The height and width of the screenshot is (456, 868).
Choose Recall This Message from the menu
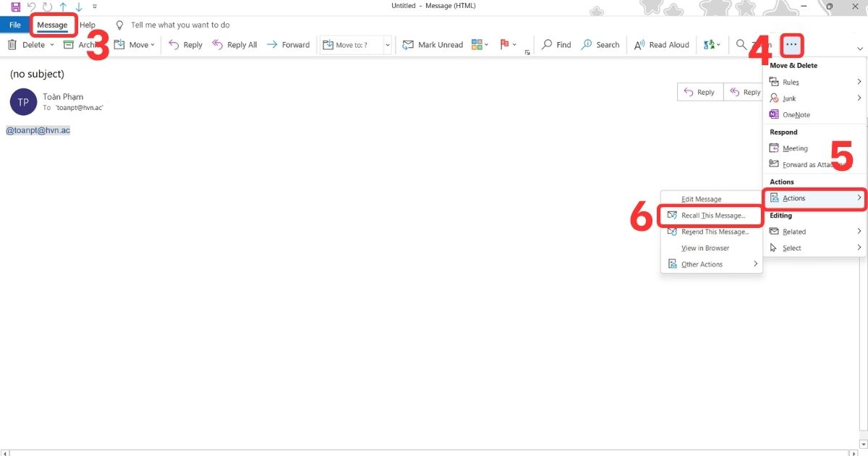(x=712, y=215)
